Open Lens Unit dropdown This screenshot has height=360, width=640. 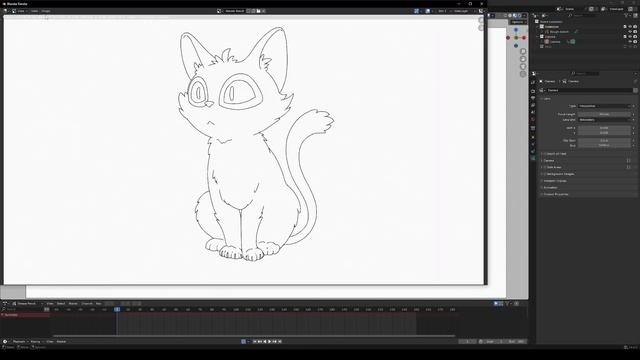pyautogui.click(x=604, y=120)
